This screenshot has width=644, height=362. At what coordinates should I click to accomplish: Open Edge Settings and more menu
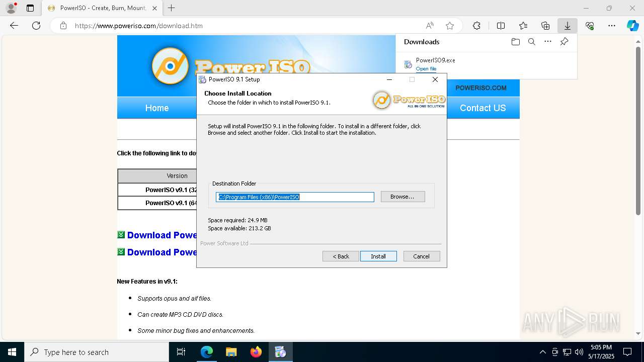[x=612, y=26]
